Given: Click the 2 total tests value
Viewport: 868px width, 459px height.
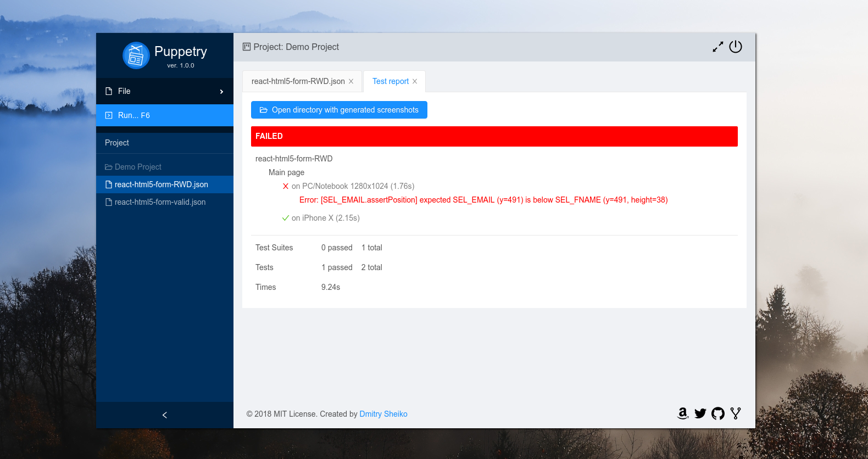Looking at the screenshot, I should tap(372, 267).
